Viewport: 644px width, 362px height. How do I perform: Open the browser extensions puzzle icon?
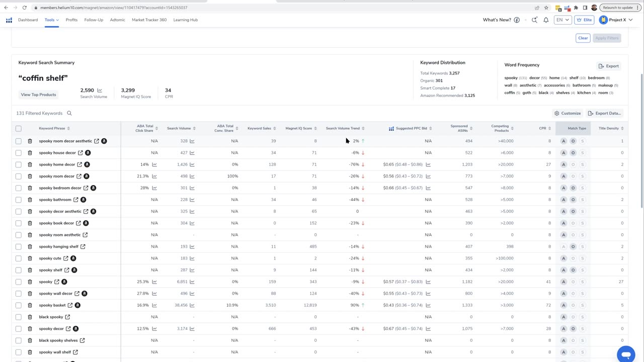pyautogui.click(x=576, y=8)
